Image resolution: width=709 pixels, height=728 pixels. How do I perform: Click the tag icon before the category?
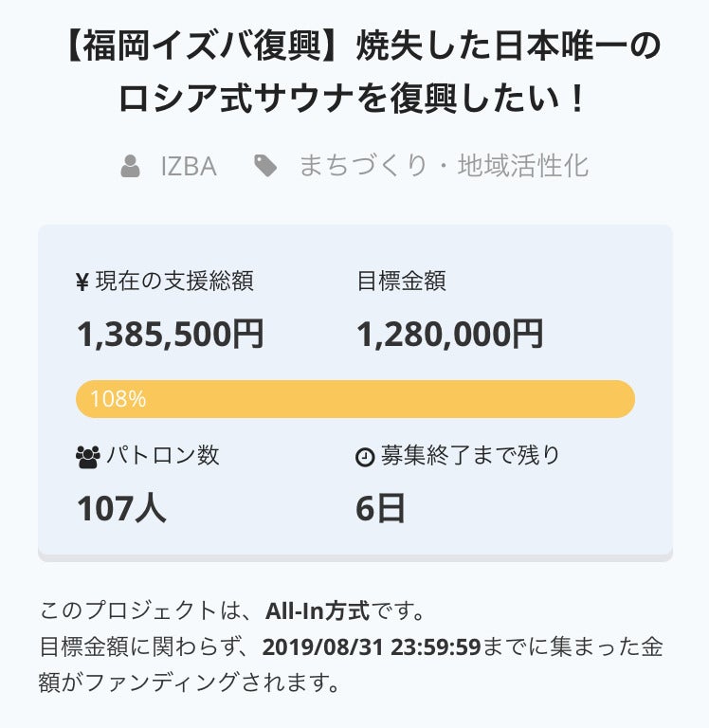266,167
